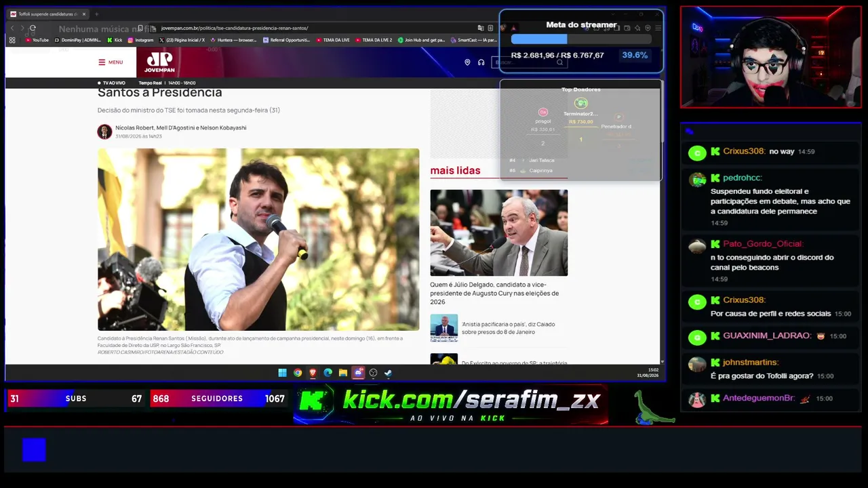
Task: Click the streamer goal progress bar
Action: (581, 39)
